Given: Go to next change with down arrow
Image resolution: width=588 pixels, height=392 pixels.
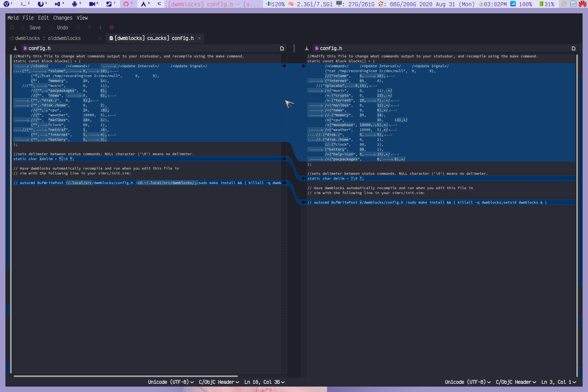Looking at the screenshot, I should click(100, 27).
